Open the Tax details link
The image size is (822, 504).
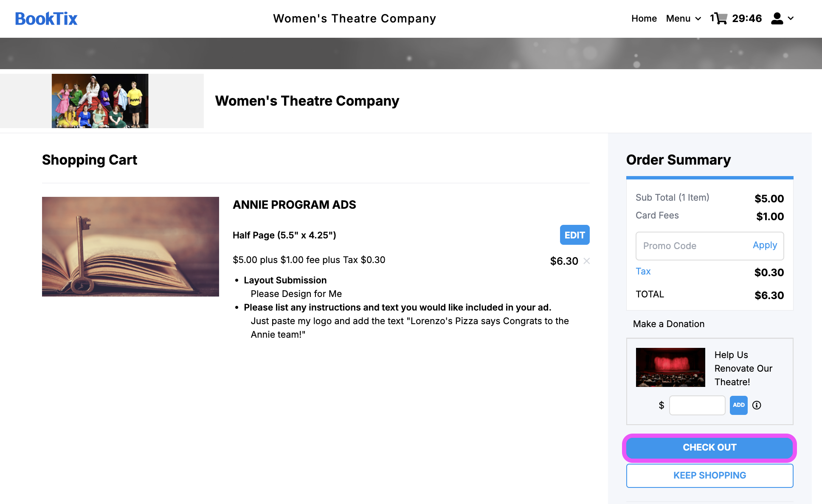coord(643,272)
